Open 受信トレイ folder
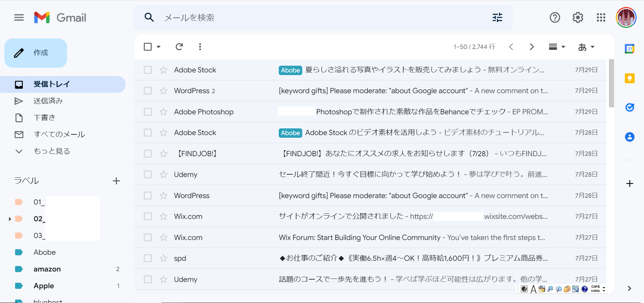644x303 pixels. pos(63,84)
